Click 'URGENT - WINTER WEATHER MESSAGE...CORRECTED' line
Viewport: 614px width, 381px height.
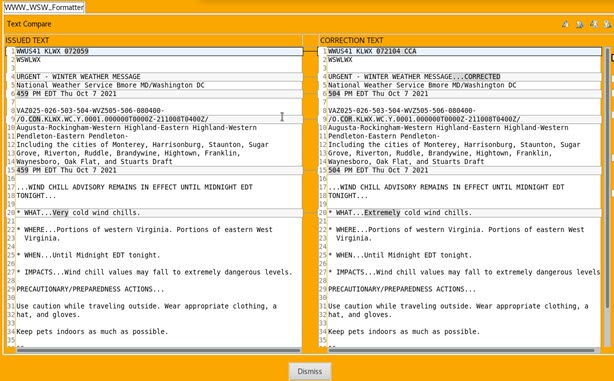pyautogui.click(x=414, y=76)
